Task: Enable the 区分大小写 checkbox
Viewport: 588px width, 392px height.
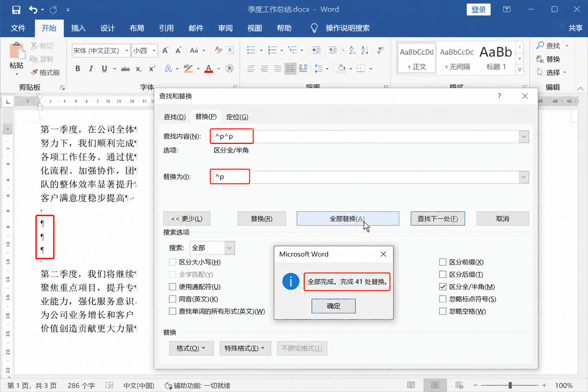Action: click(173, 262)
